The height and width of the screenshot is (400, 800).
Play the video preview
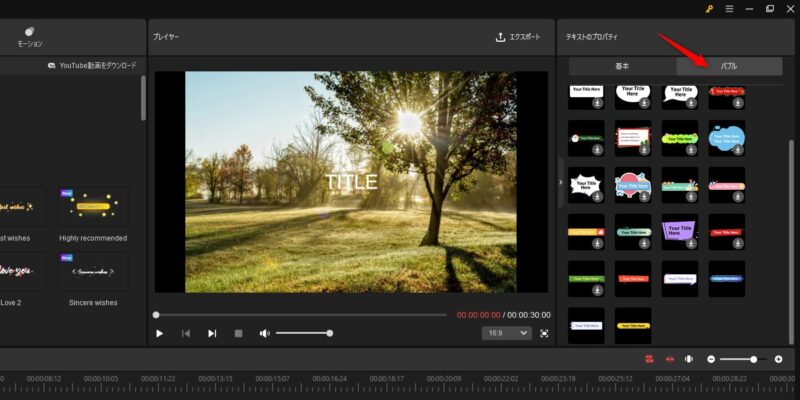coord(160,333)
